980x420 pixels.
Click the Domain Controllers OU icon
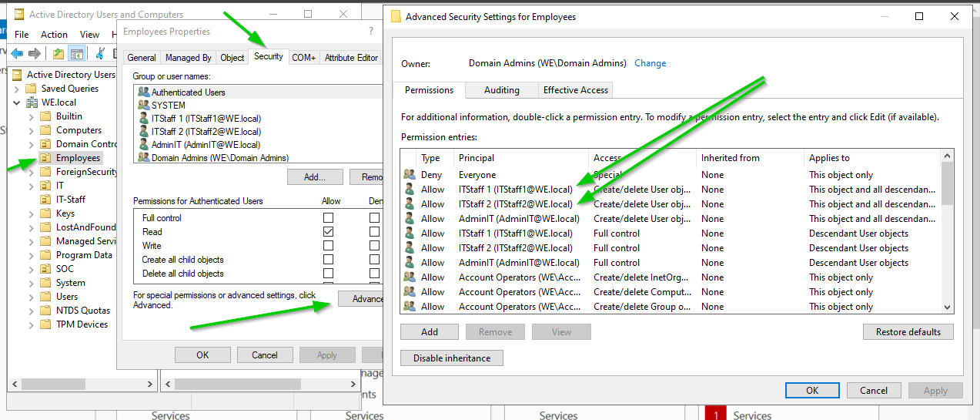[x=47, y=144]
